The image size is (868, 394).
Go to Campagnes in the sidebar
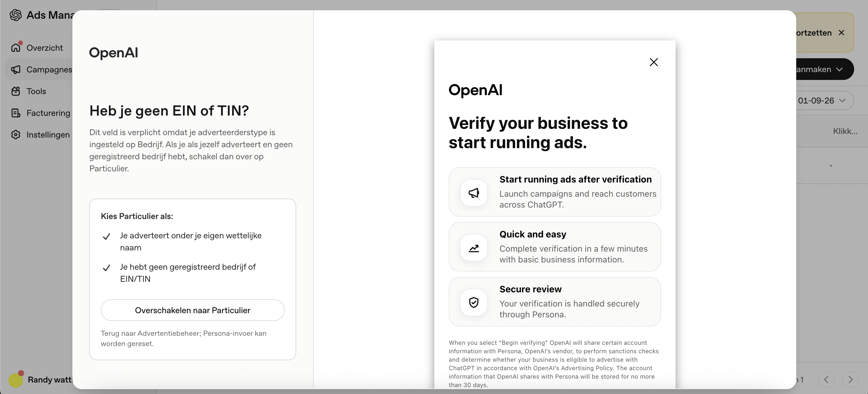pos(49,69)
